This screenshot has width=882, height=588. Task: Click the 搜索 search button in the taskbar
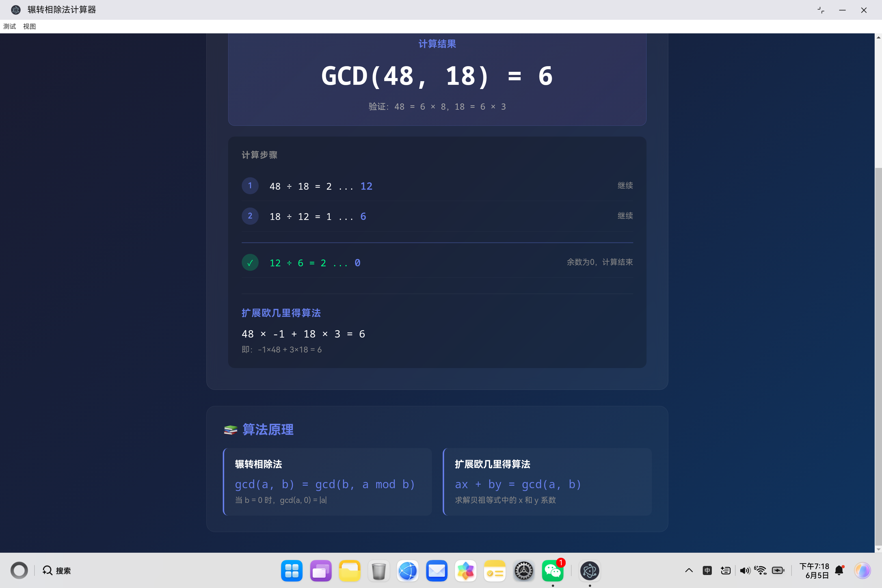[57, 570]
